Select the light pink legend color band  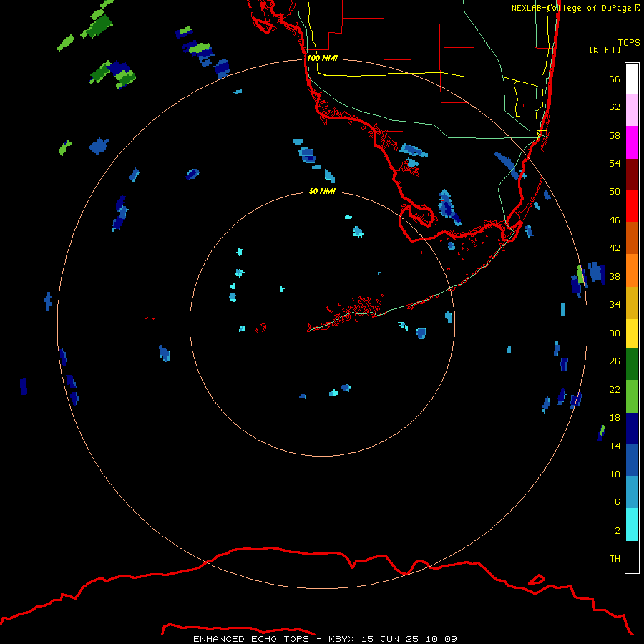(632, 110)
